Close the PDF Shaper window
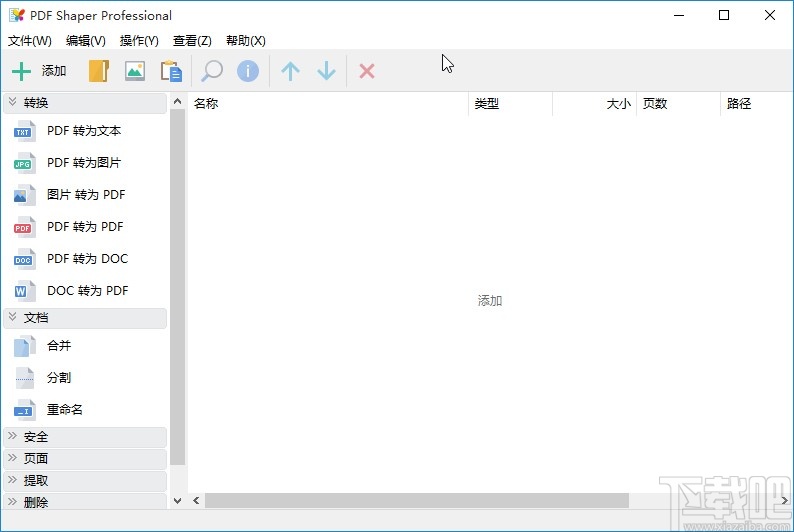The image size is (794, 532). pyautogui.click(x=770, y=15)
